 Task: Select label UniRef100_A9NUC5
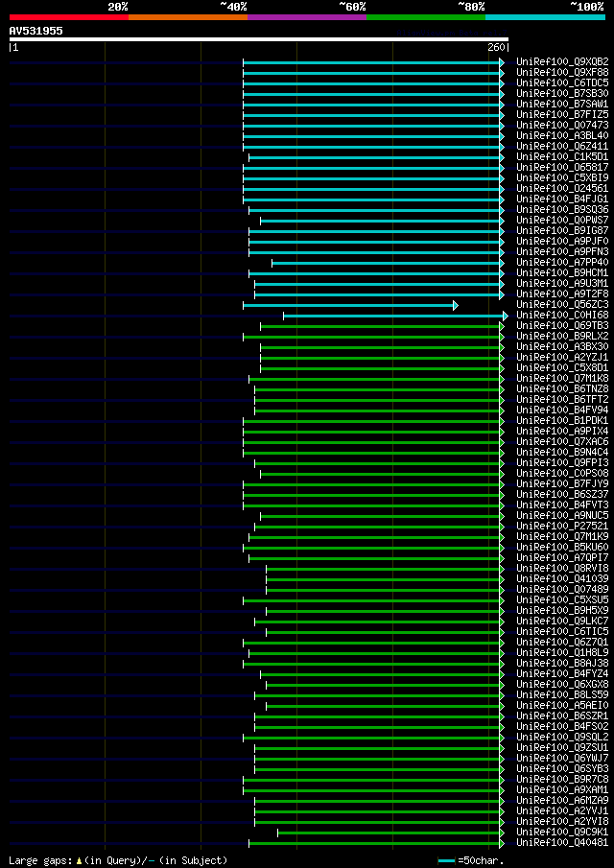click(562, 516)
